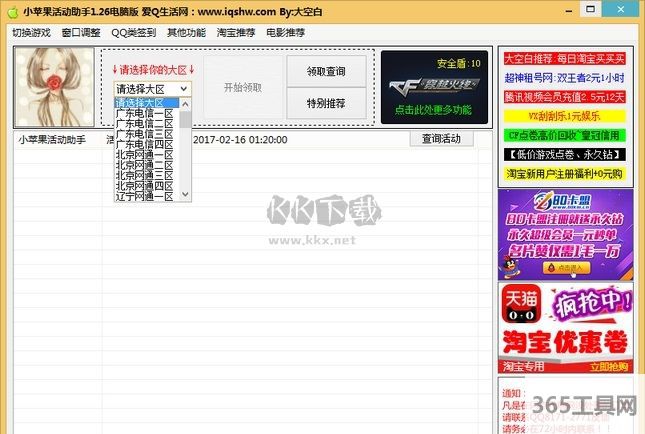Click the apple icon in the title bar
Screen dimensions: 645x434
(x=10, y=10)
